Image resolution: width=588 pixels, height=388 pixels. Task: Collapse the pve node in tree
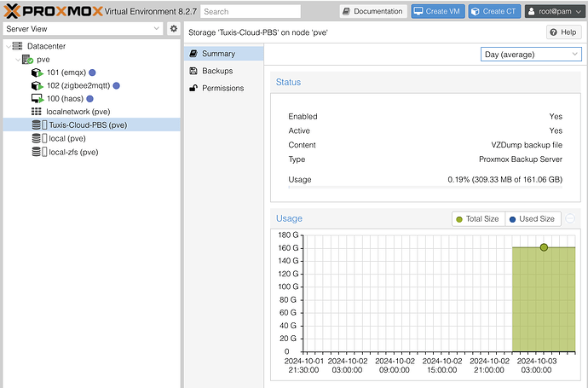18,60
